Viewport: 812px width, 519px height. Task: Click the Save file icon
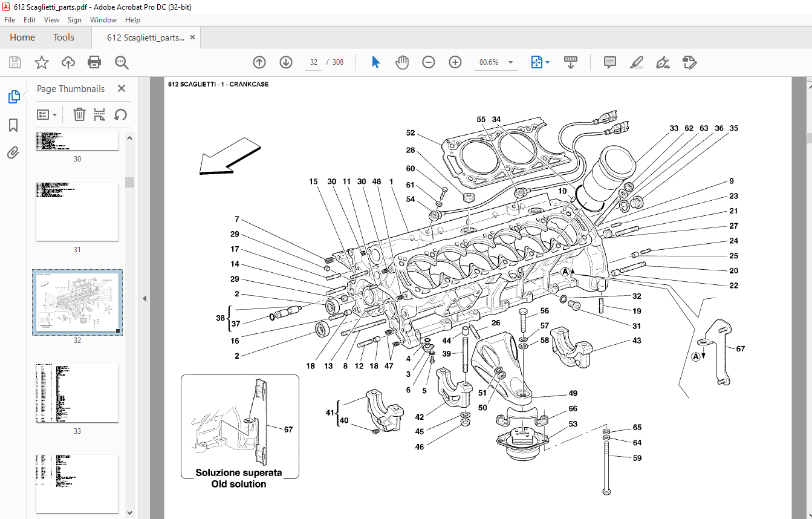pyautogui.click(x=15, y=62)
